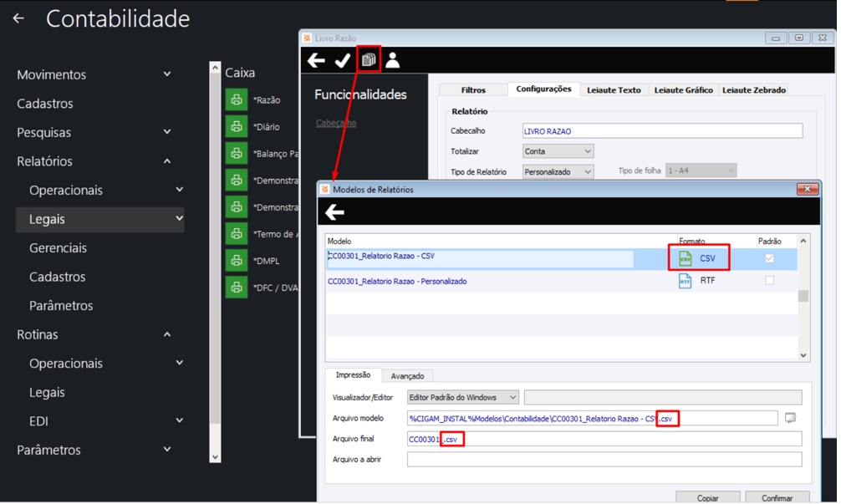Click the CSV format file icon
Screen dimensions: 841x504
pos(685,258)
